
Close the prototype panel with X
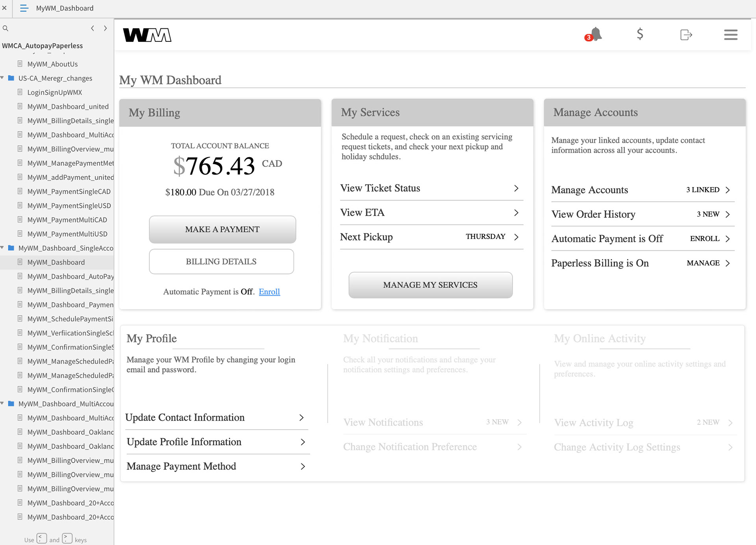[4, 8]
